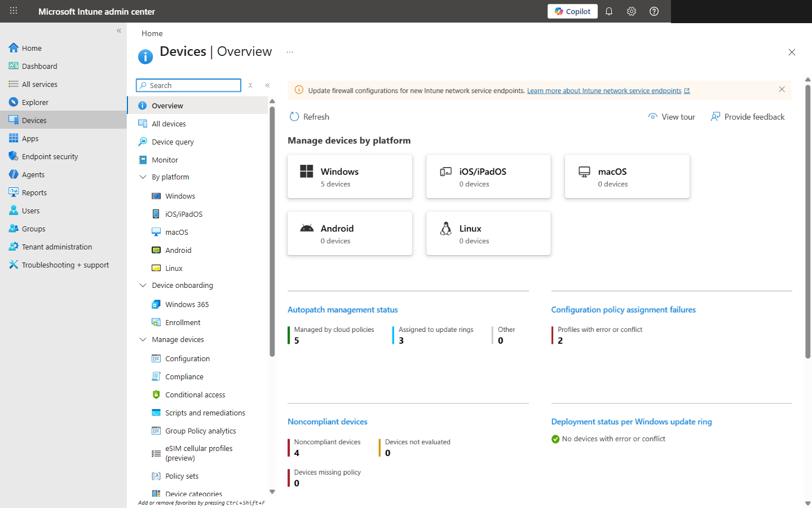Image resolution: width=812 pixels, height=508 pixels.
Task: Collapse the left navigation with the chevron
Action: click(x=118, y=31)
